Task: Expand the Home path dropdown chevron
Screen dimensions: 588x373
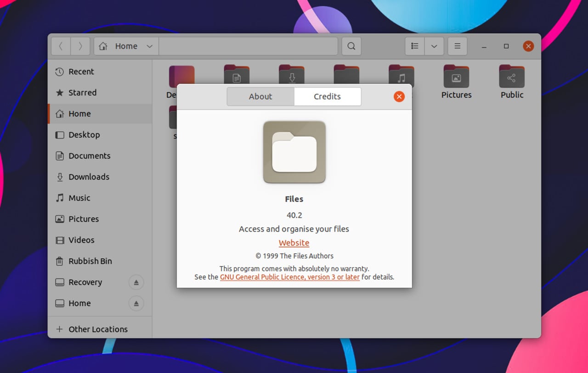Action: [x=149, y=46]
